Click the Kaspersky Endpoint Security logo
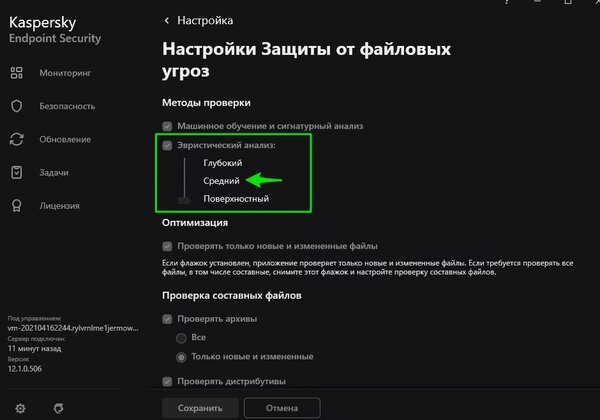The width and height of the screenshot is (600, 420). click(55, 30)
